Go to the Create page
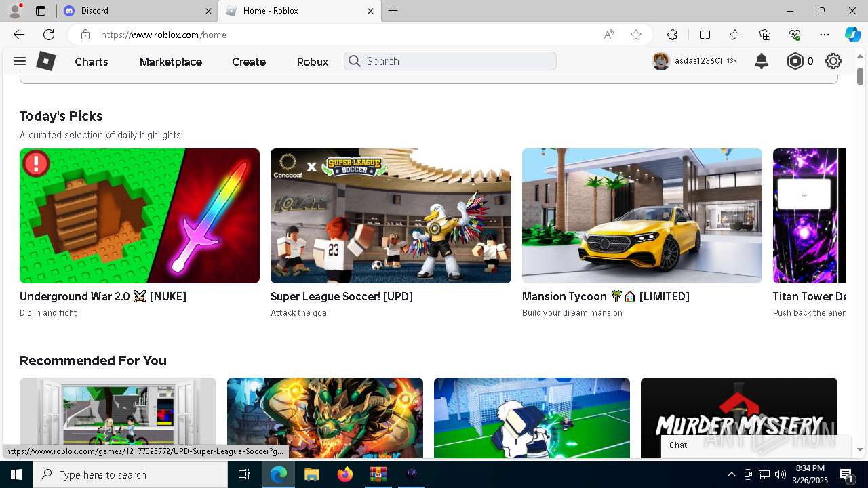Image resolution: width=868 pixels, height=488 pixels. (249, 62)
